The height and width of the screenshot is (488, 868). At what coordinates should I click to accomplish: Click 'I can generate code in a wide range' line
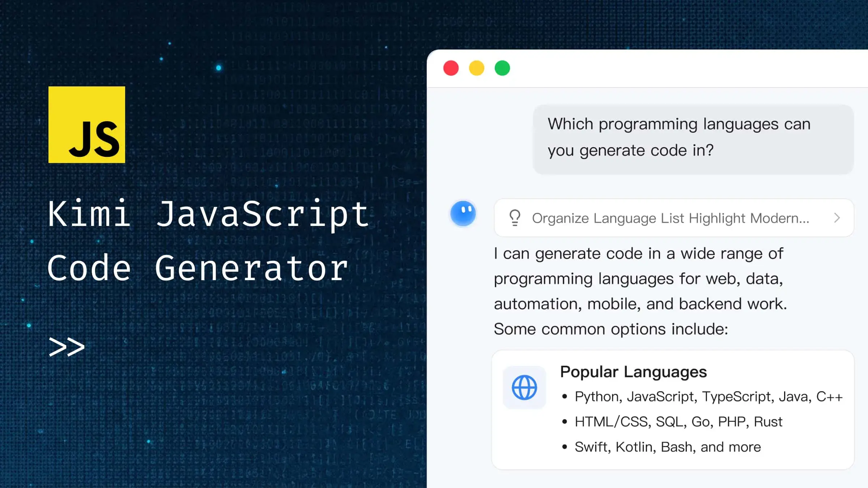click(638, 254)
